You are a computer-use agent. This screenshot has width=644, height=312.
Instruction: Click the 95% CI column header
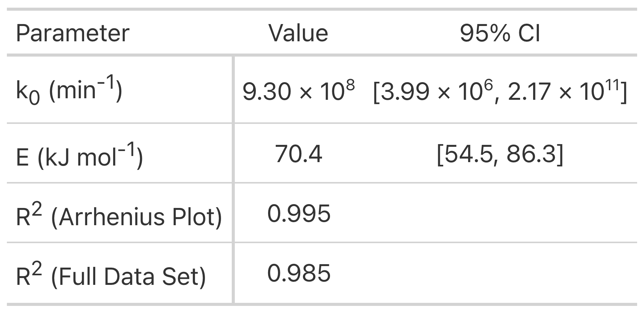tap(500, 33)
